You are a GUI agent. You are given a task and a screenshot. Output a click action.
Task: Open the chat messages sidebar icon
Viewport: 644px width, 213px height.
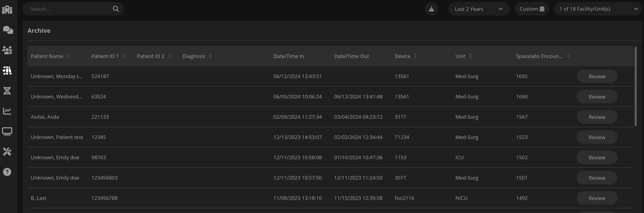click(x=8, y=30)
